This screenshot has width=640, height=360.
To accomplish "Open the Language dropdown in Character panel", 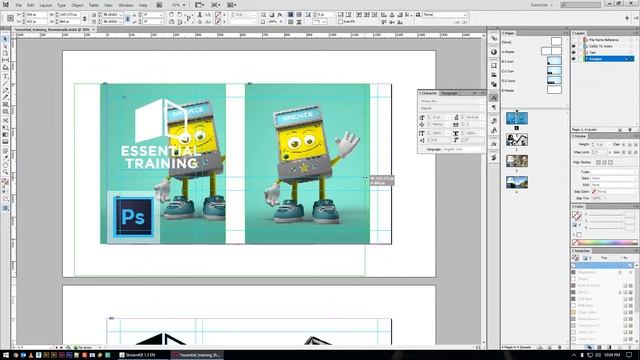I will (463, 149).
